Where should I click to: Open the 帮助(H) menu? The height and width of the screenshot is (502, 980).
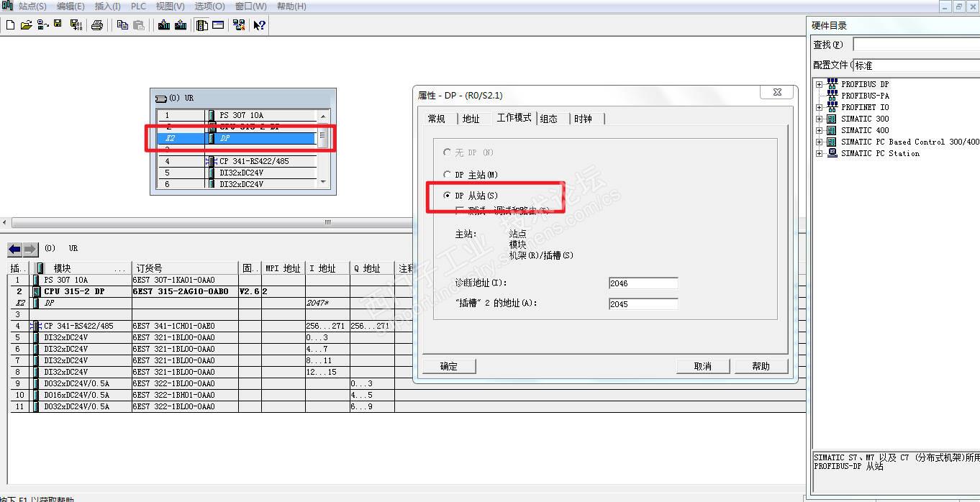pos(291,6)
